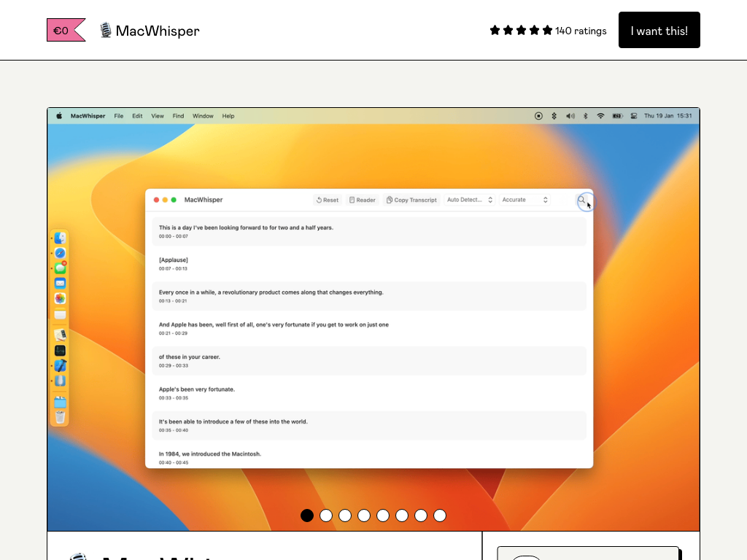
Task: Open the Trash in the dock
Action: click(x=60, y=417)
